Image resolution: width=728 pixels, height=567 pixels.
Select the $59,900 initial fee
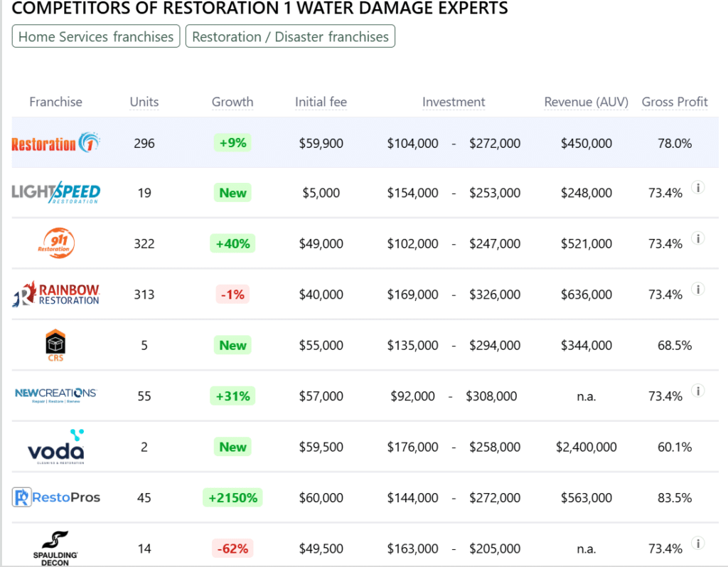(x=321, y=143)
